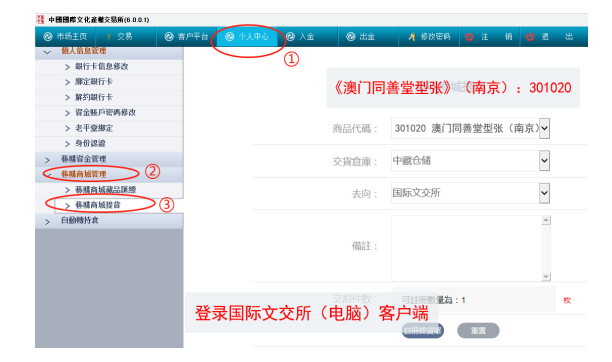Click inside the 备注 remarks text area
Viewport: 612px width, 362px height.
[x=466, y=248]
